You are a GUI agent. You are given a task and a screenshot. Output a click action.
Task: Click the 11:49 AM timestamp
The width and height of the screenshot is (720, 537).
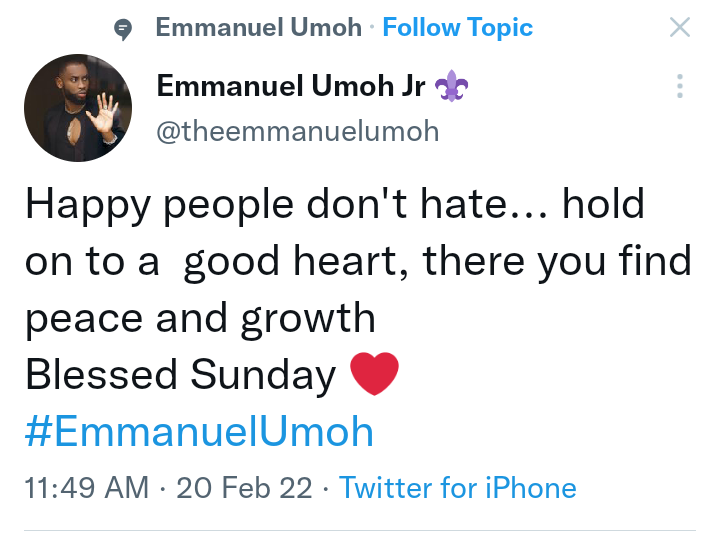[x=87, y=488]
